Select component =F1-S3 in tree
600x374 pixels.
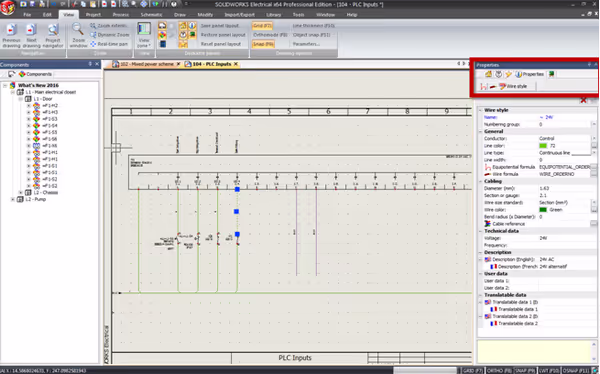[50, 119]
